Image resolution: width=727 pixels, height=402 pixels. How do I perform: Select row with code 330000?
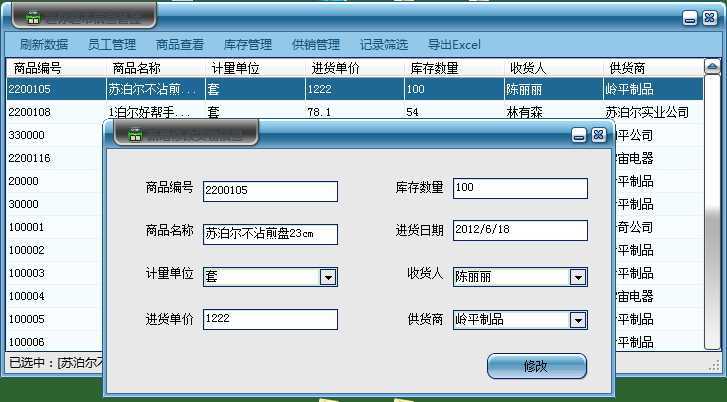[x=55, y=135]
